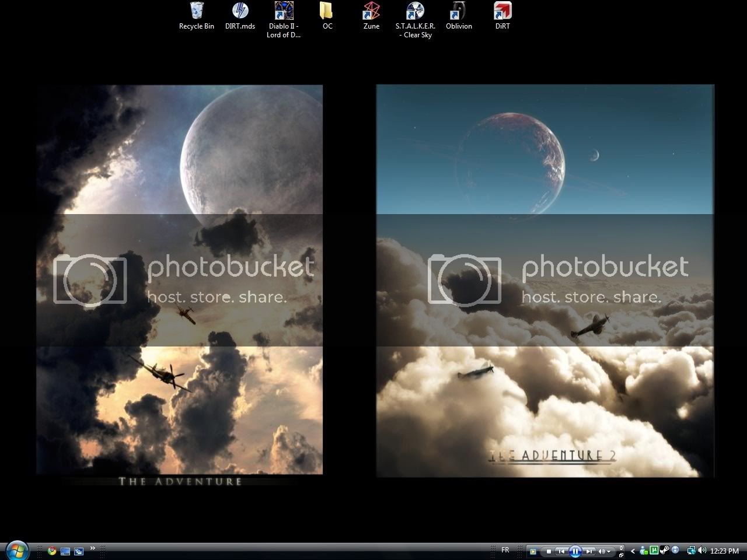This screenshot has width=747, height=560.
Task: Pause playback in media player toolbar
Action: coord(575,551)
